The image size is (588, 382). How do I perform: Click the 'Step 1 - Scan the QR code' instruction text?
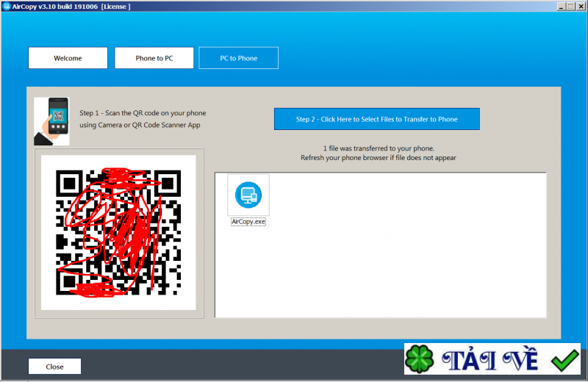(143, 113)
